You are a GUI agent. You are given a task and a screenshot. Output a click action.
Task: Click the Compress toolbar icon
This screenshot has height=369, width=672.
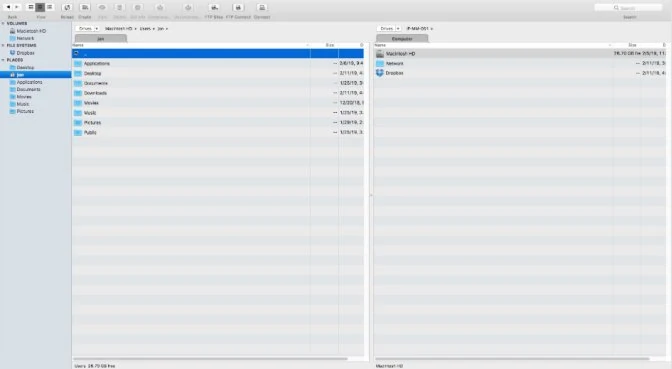click(x=160, y=8)
